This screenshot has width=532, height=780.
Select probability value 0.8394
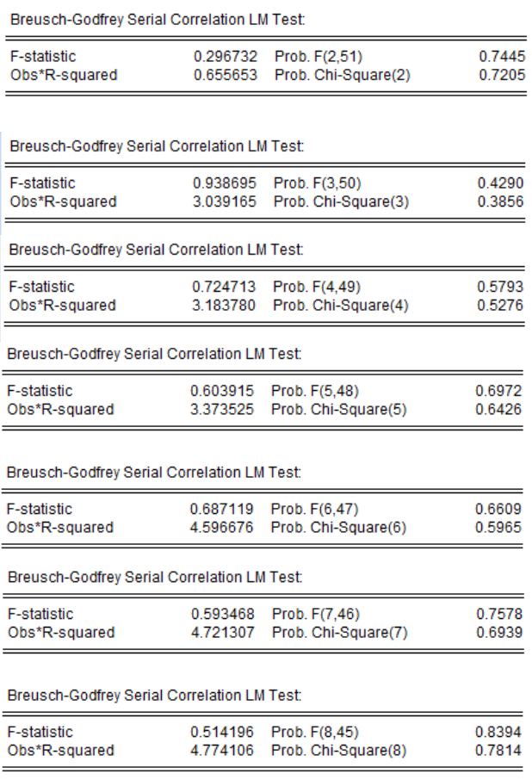click(x=498, y=732)
